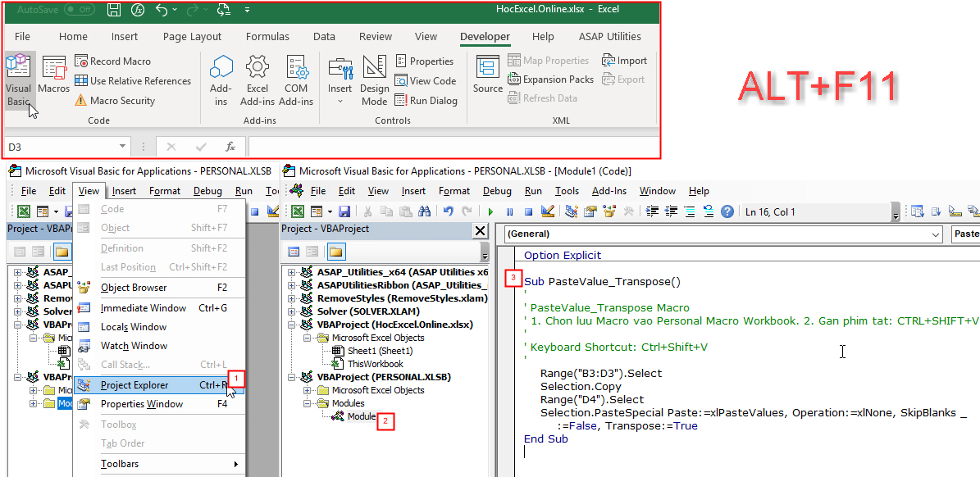Click XML Import button
This screenshot has width=980, height=477.
coord(624,61)
